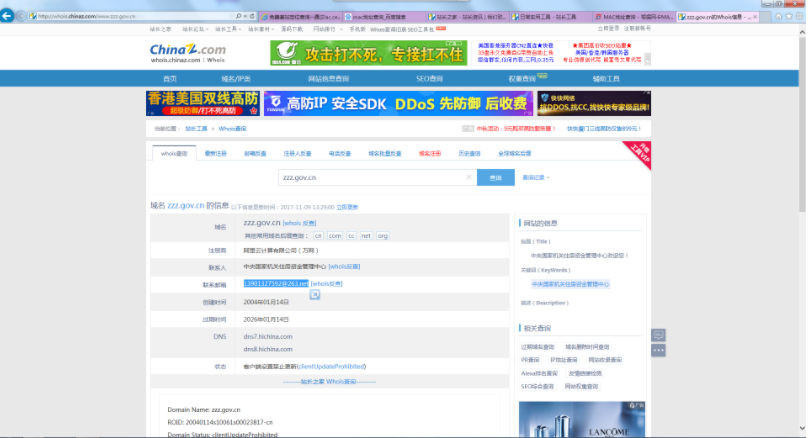Image resolution: width=808 pixels, height=438 pixels.
Task: Switch to the red 域名注册 tab
Action: [x=430, y=154]
